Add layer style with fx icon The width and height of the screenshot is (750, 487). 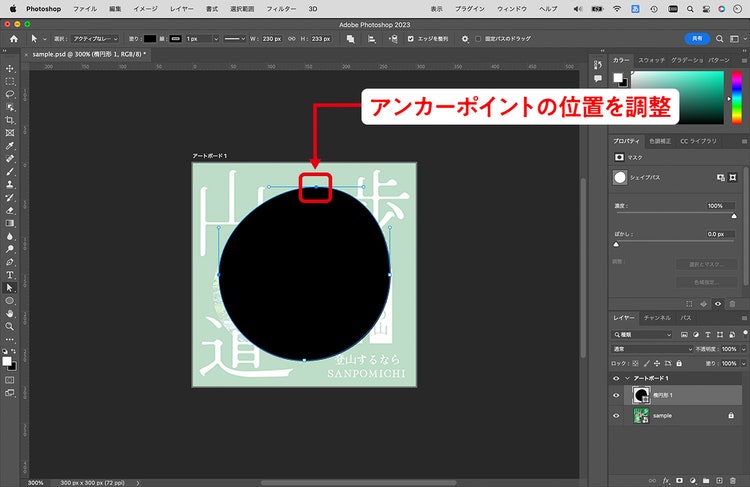[666, 480]
